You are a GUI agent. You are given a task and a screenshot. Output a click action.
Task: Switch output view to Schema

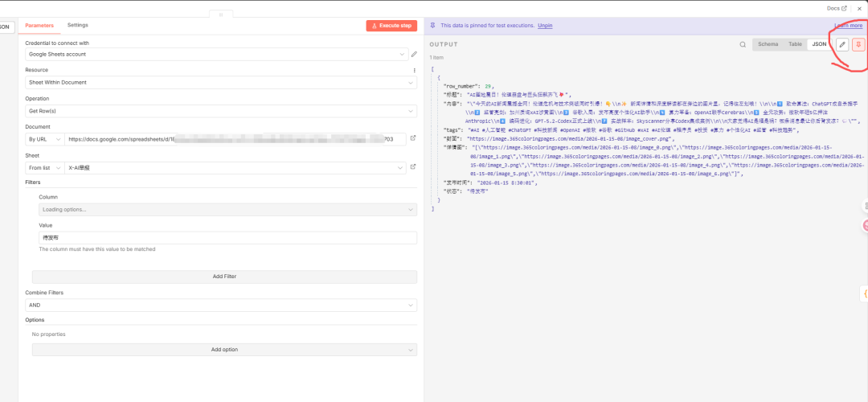point(768,44)
